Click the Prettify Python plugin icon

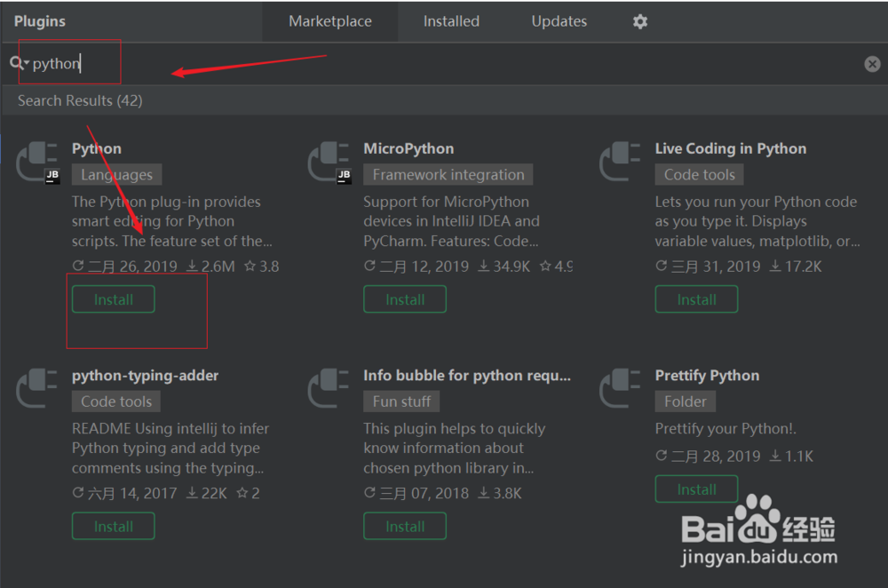(620, 388)
